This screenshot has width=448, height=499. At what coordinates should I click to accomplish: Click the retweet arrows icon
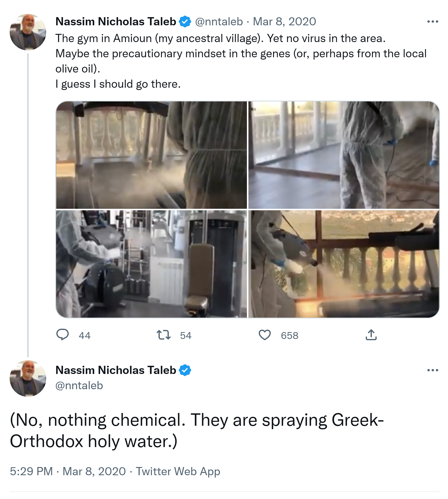tap(164, 335)
